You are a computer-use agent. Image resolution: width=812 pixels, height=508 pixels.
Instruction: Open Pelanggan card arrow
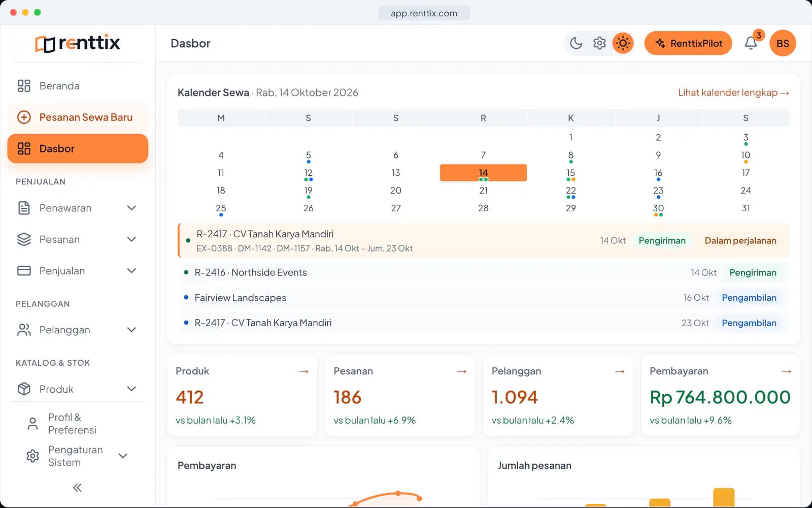tap(620, 371)
